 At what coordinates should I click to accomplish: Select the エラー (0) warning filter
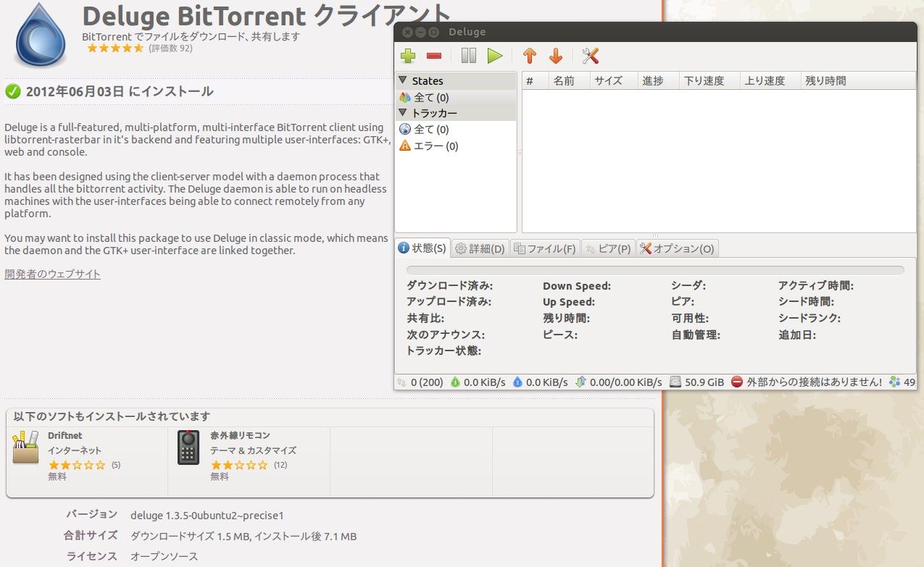coord(456,146)
